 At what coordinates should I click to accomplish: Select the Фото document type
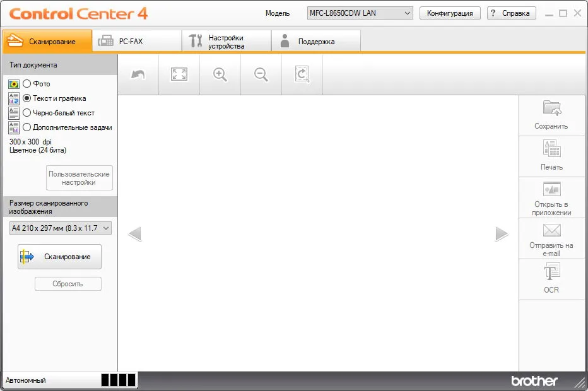pyautogui.click(x=26, y=84)
